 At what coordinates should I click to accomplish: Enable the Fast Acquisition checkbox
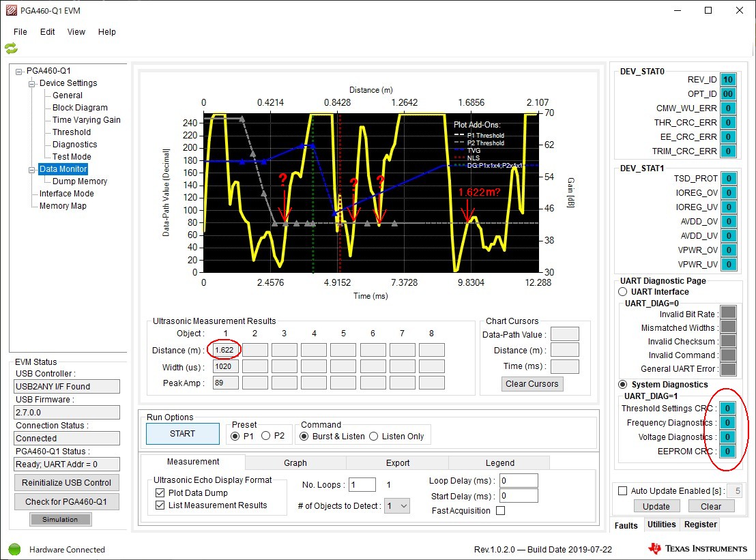(500, 510)
